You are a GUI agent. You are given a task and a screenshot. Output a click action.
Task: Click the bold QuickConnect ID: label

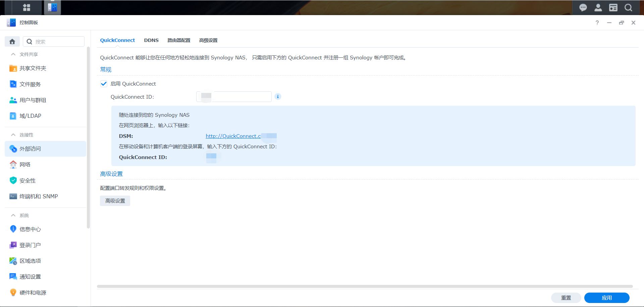143,157
